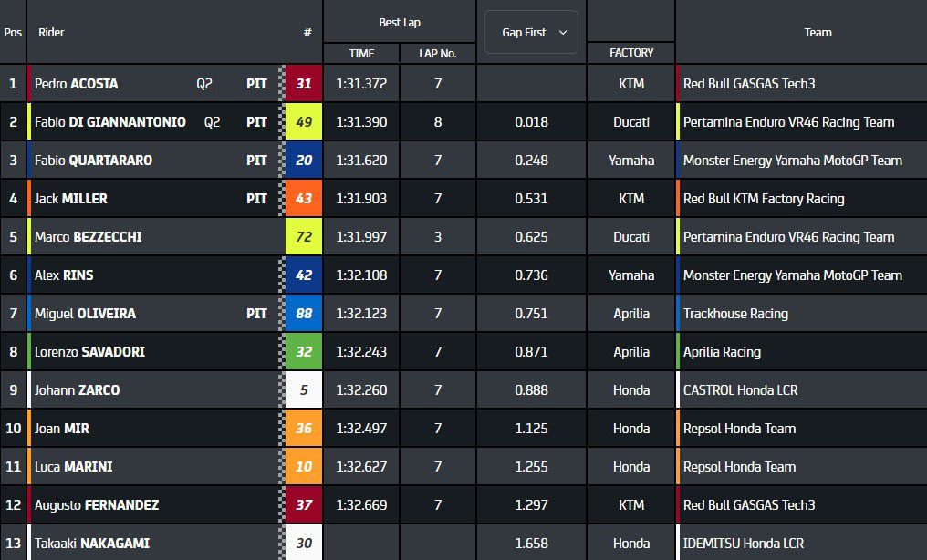Click best lap time 1:32.669
The image size is (927, 560).
pyautogui.click(x=361, y=505)
